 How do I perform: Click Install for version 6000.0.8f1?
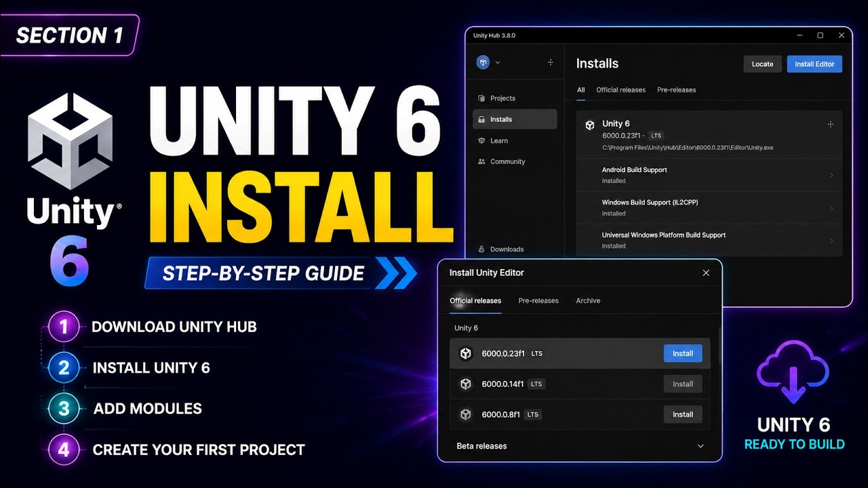click(x=683, y=414)
